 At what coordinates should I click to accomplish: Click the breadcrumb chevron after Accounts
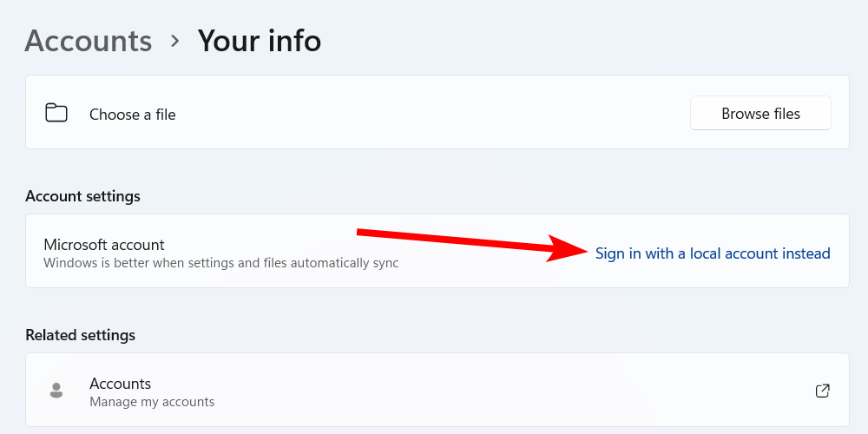175,41
